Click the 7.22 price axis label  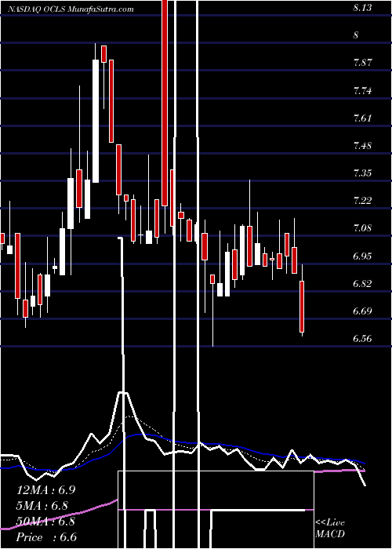[x=362, y=201]
